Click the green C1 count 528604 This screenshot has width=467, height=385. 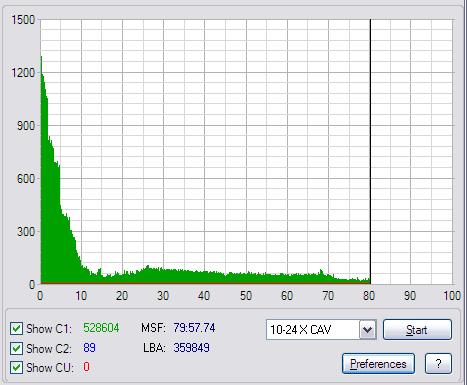101,328
